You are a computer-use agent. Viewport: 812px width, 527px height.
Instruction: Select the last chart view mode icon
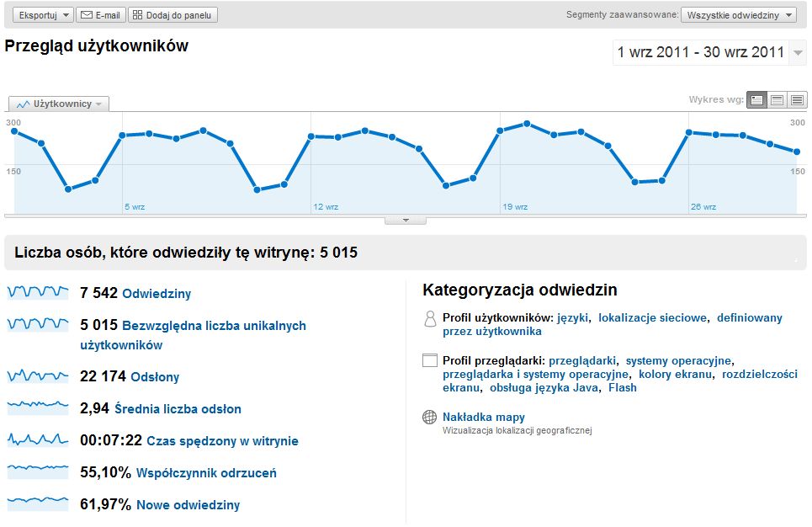[x=797, y=100]
